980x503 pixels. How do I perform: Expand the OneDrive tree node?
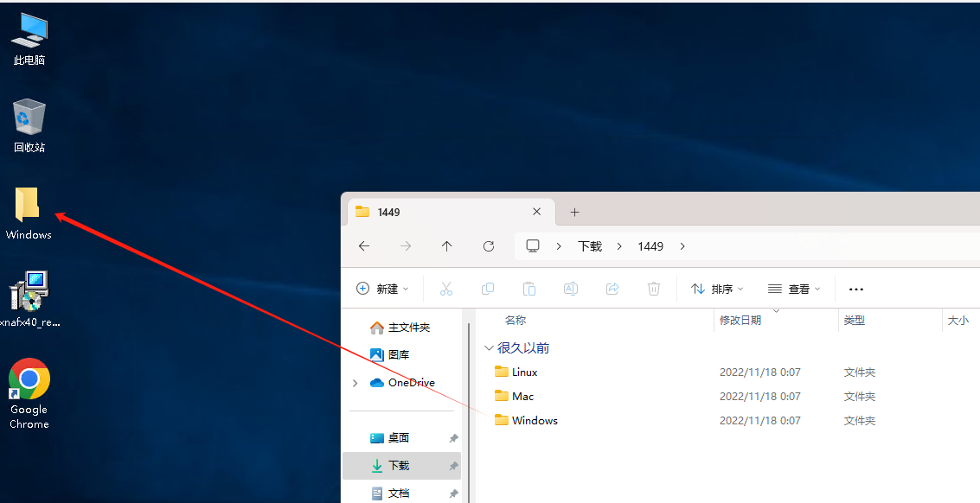click(x=355, y=382)
